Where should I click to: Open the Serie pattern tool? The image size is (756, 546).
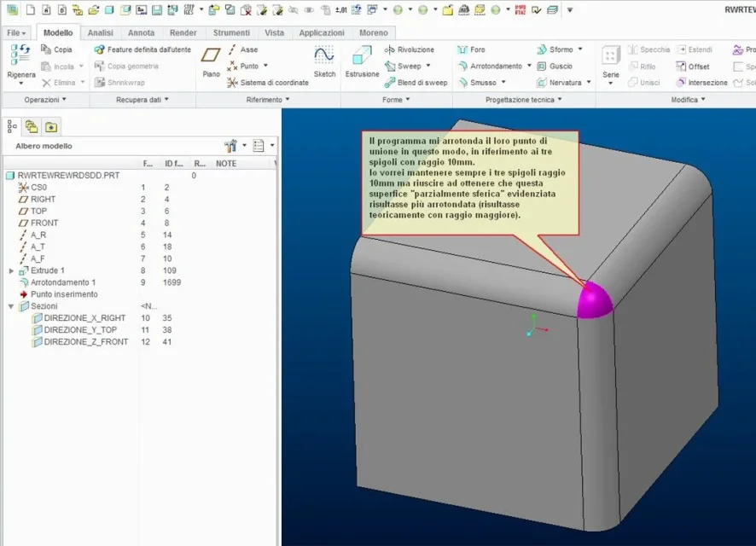[611, 57]
